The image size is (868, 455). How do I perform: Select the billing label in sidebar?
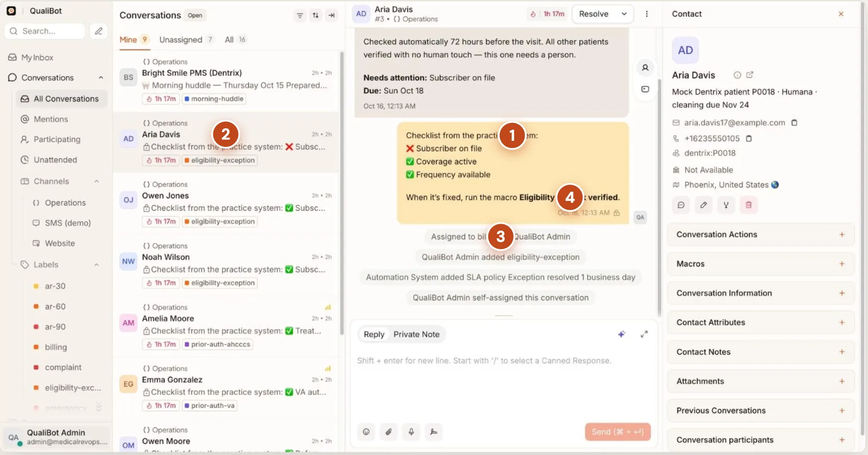pyautogui.click(x=56, y=347)
